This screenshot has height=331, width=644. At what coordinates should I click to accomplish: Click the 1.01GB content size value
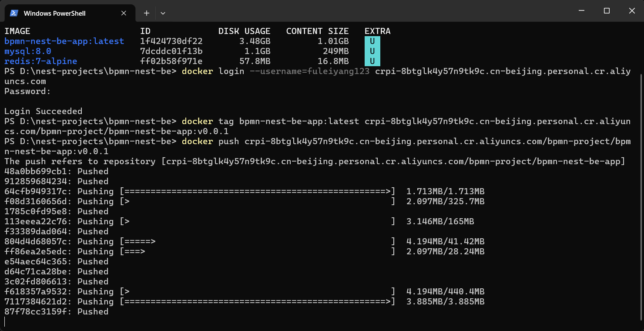click(333, 41)
